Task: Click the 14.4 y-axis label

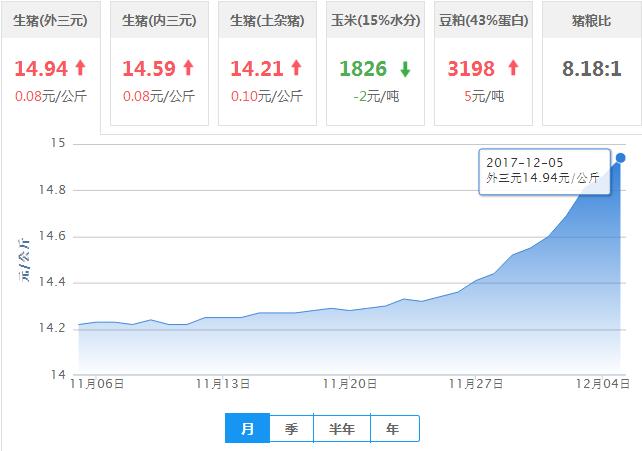Action: coord(52,282)
